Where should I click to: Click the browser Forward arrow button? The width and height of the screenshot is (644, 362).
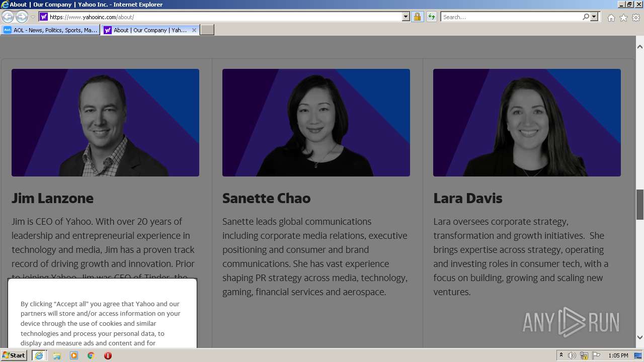22,17
